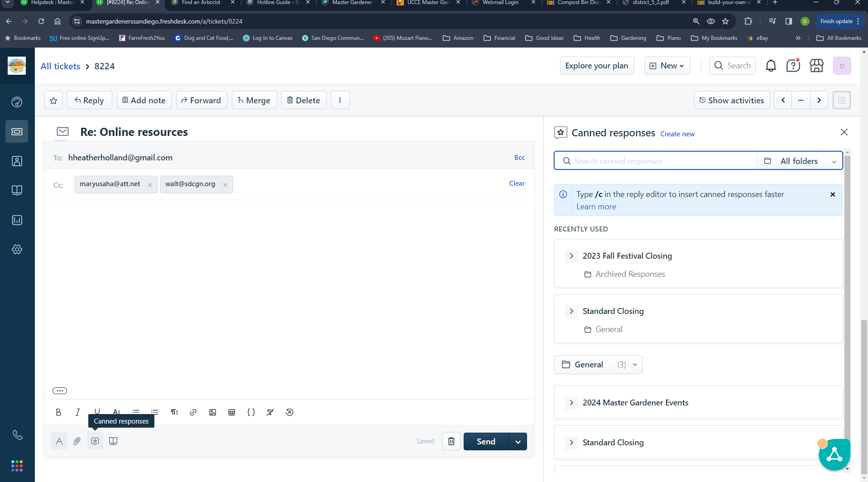Open the phone icon in left sidebar
The height and width of the screenshot is (482, 868).
click(17, 435)
